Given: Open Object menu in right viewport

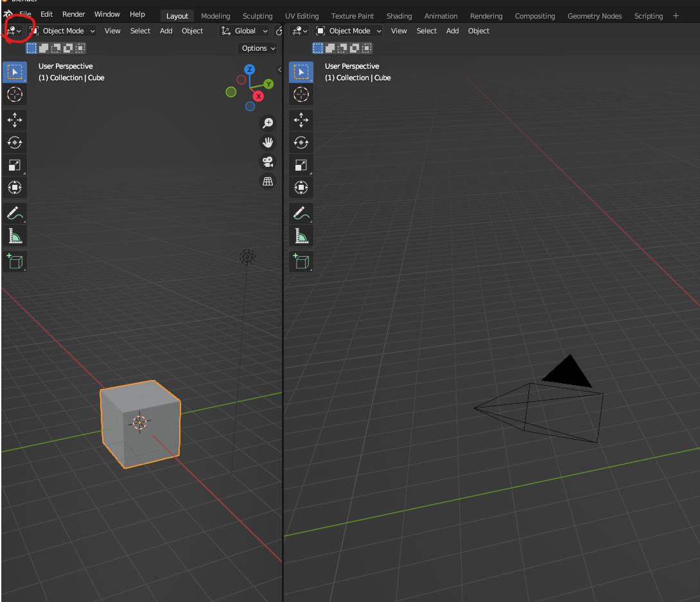Looking at the screenshot, I should coord(478,31).
